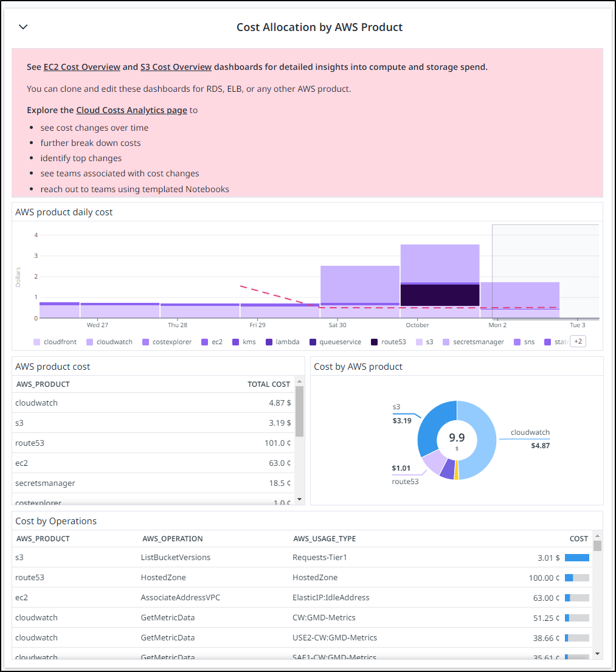Select the 63.0 ¢ total cost value
This screenshot has width=616, height=672.
click(x=280, y=463)
